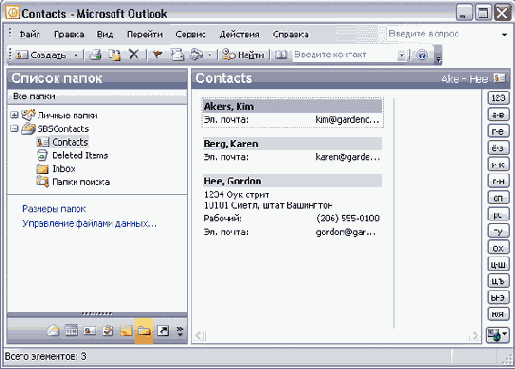The height and width of the screenshot is (369, 515).
Task: Jump to the юя index tab
Action: [x=498, y=314]
